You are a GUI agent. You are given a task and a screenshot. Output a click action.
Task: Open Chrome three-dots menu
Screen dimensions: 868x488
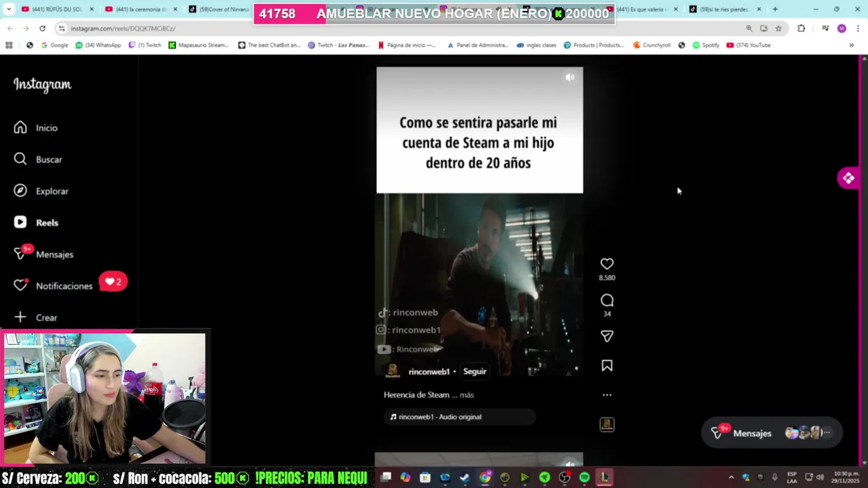tap(859, 28)
